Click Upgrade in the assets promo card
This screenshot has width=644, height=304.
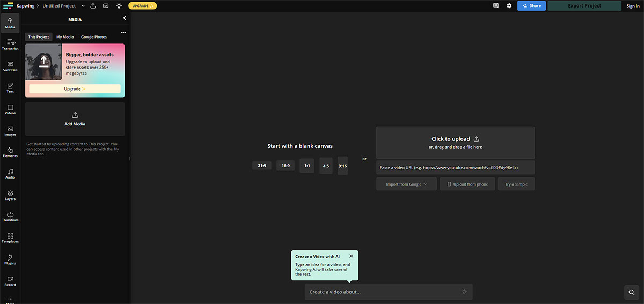coord(75,89)
